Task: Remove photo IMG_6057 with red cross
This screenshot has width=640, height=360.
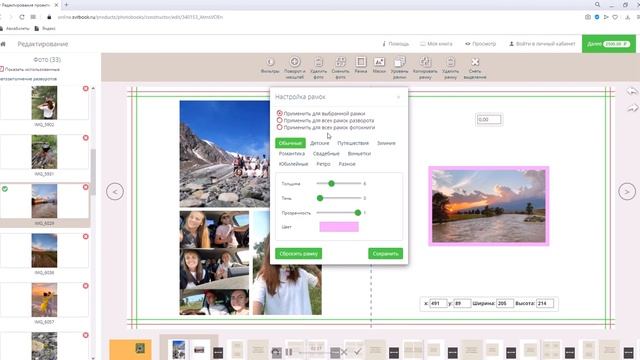Action: pos(86,286)
